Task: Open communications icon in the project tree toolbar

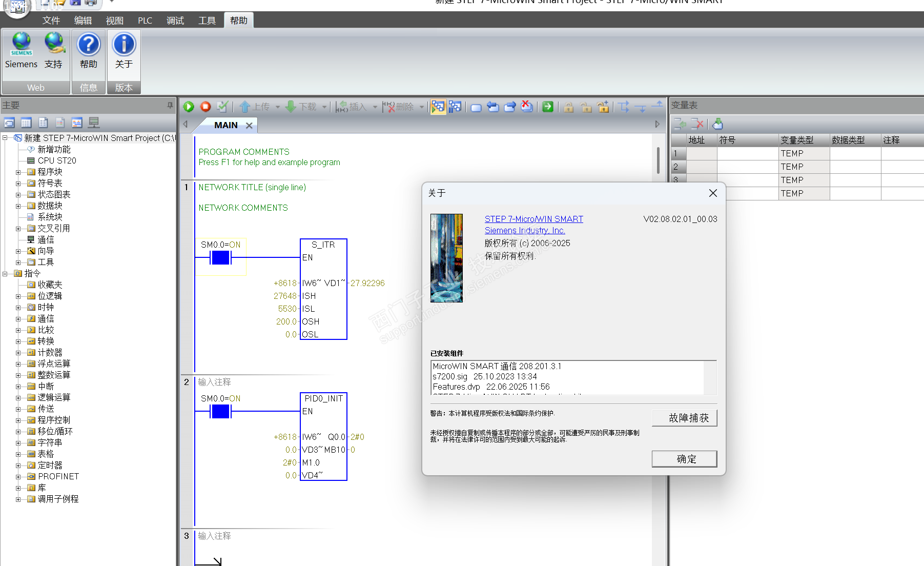Action: point(94,123)
